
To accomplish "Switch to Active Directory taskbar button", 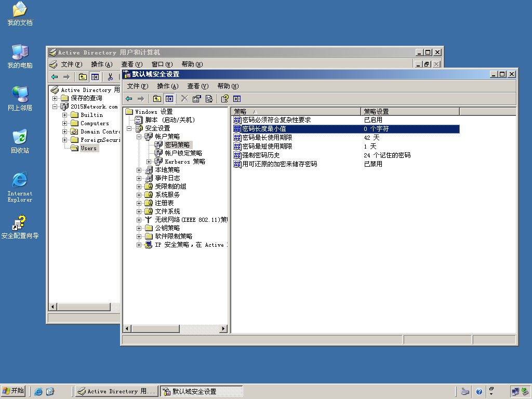I will pyautogui.click(x=117, y=392).
